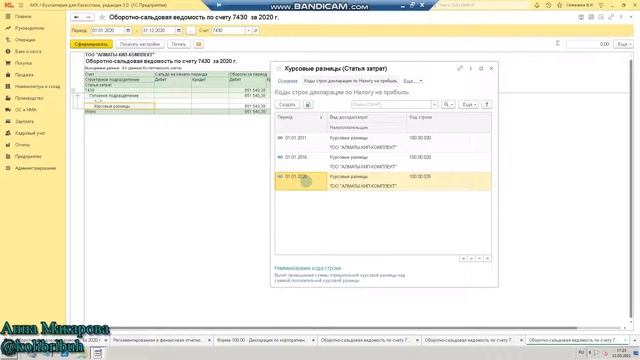Screen dimensions: 640x360
Task: Open the Покупка section in sidebar
Action: 23,63
